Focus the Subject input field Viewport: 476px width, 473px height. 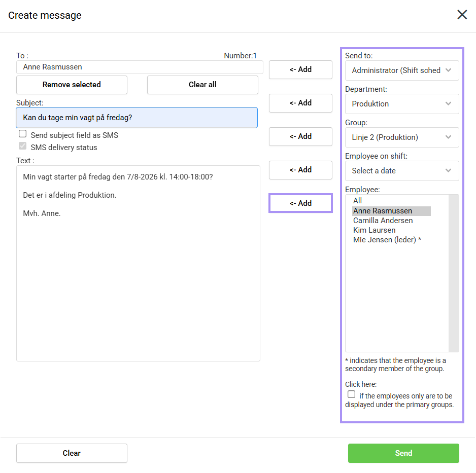(137, 118)
